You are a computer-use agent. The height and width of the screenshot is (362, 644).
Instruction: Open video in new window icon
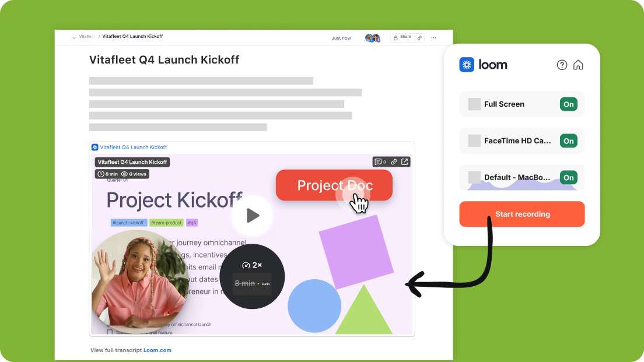coord(405,162)
